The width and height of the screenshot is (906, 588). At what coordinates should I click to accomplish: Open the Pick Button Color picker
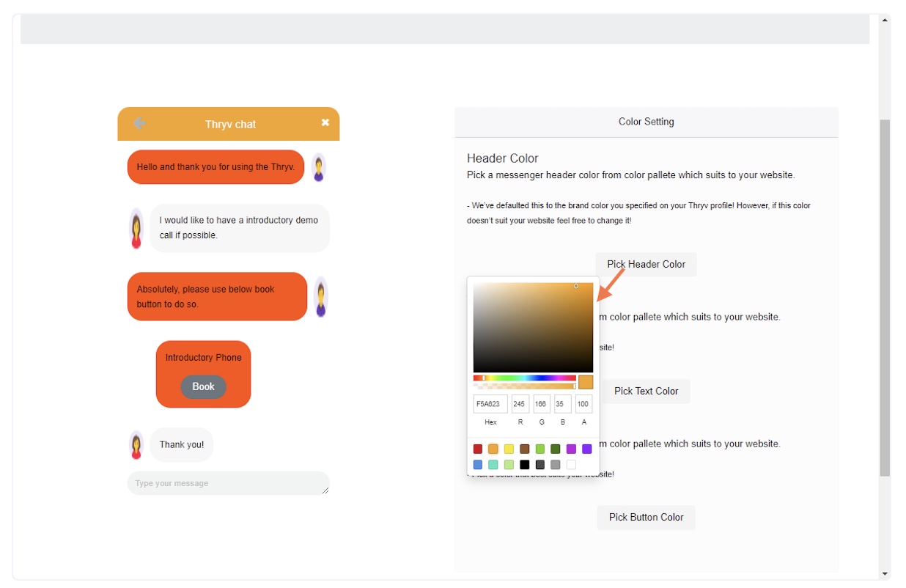(x=647, y=517)
